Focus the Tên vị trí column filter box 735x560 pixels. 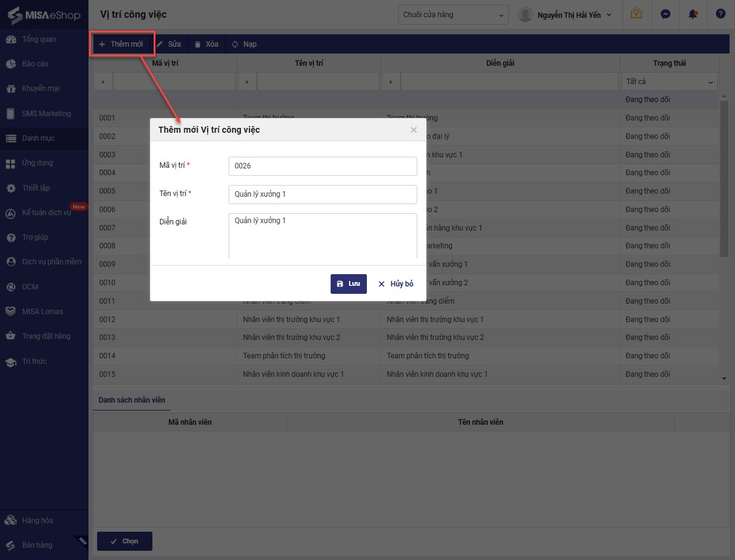(318, 82)
